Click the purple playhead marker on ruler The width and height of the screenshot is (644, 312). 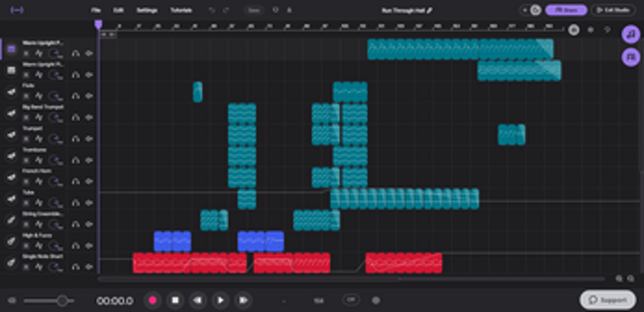pos(98,24)
